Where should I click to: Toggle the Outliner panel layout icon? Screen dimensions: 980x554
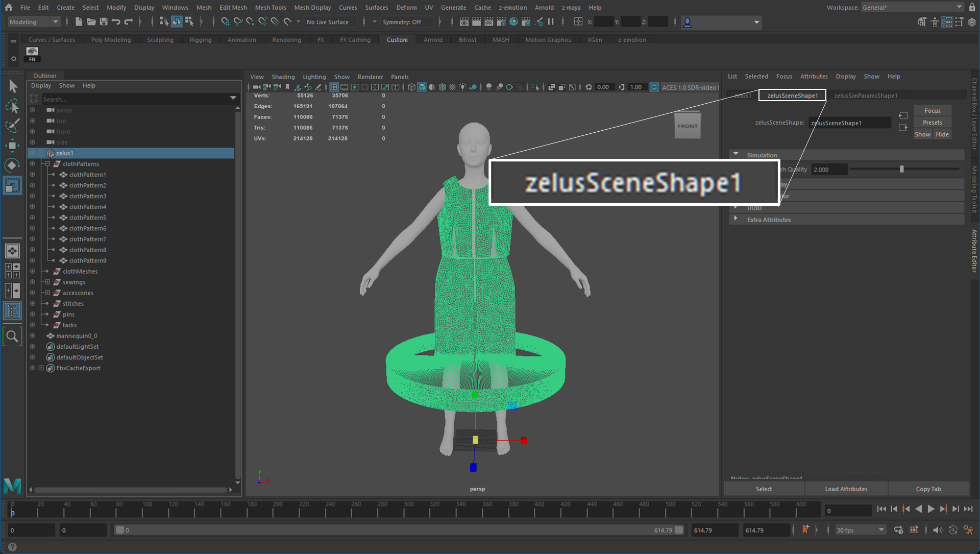[x=12, y=310]
